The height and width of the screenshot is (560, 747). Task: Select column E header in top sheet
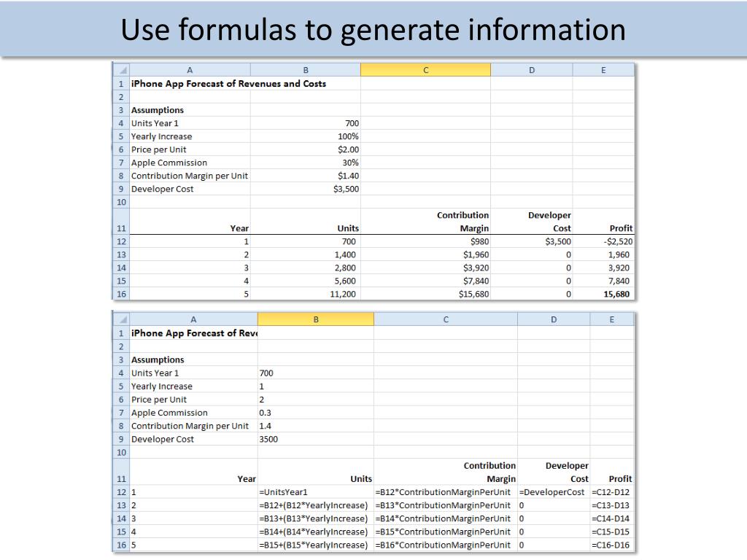[603, 70]
